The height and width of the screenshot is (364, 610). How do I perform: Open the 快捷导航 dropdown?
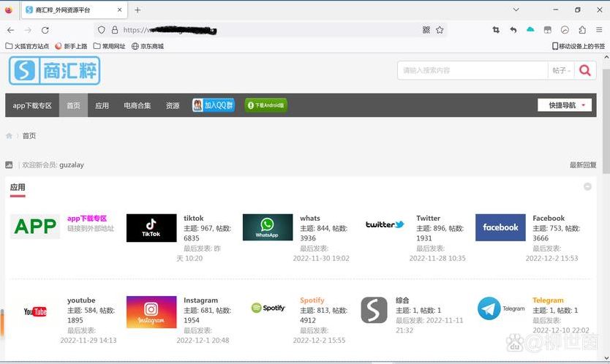click(x=565, y=105)
